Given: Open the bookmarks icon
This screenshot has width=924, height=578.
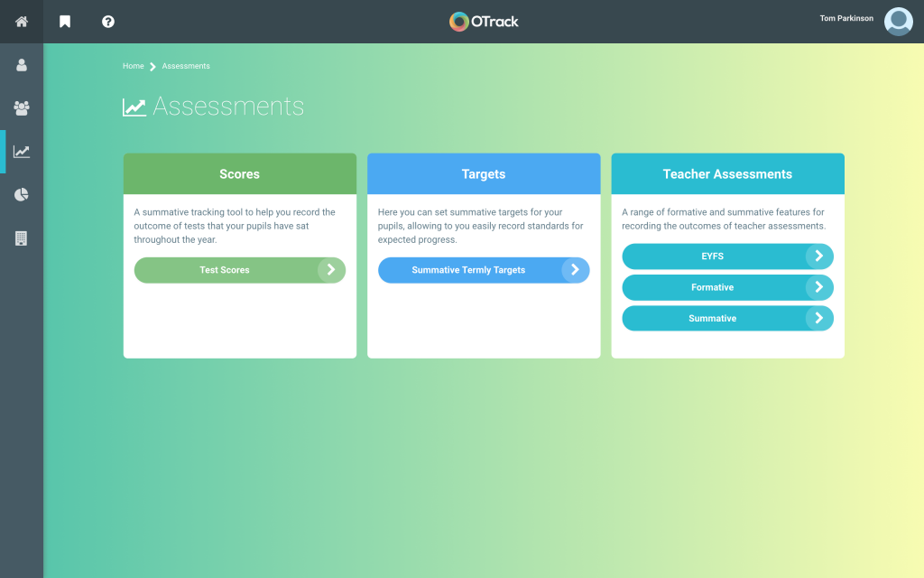Looking at the screenshot, I should click(x=64, y=21).
